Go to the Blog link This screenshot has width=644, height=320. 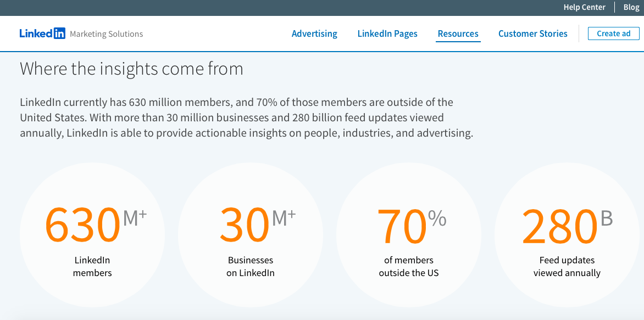[x=631, y=7]
